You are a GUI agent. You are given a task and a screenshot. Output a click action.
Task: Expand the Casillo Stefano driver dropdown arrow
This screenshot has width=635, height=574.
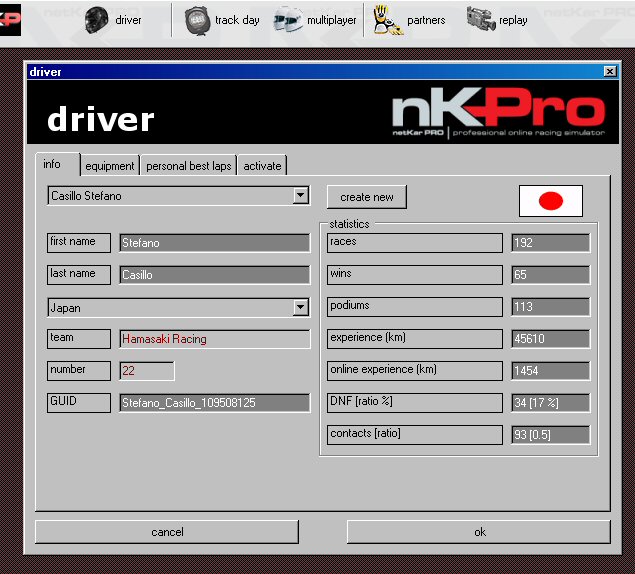(300, 195)
